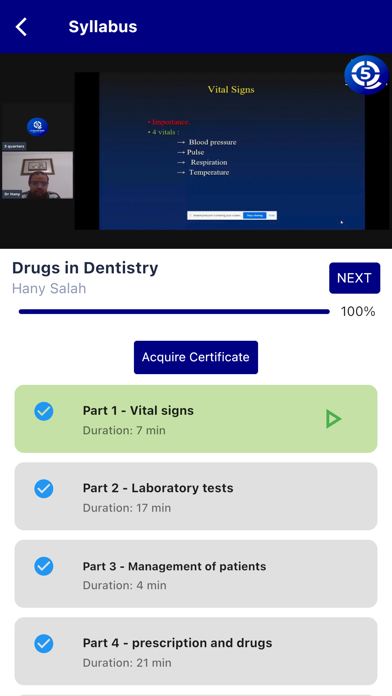The height and width of the screenshot is (696, 392).
Task: Tap the 5 quarters logo on the video
Action: (x=366, y=75)
